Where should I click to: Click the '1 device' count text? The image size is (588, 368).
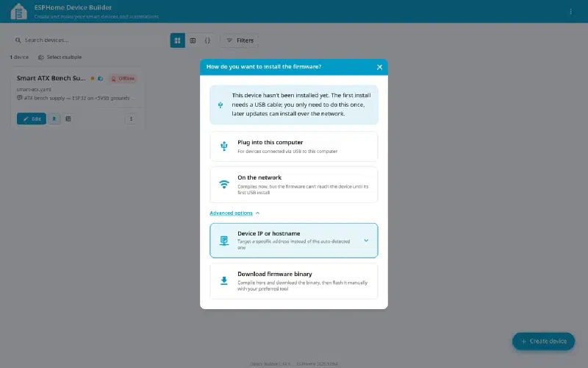[x=19, y=57]
